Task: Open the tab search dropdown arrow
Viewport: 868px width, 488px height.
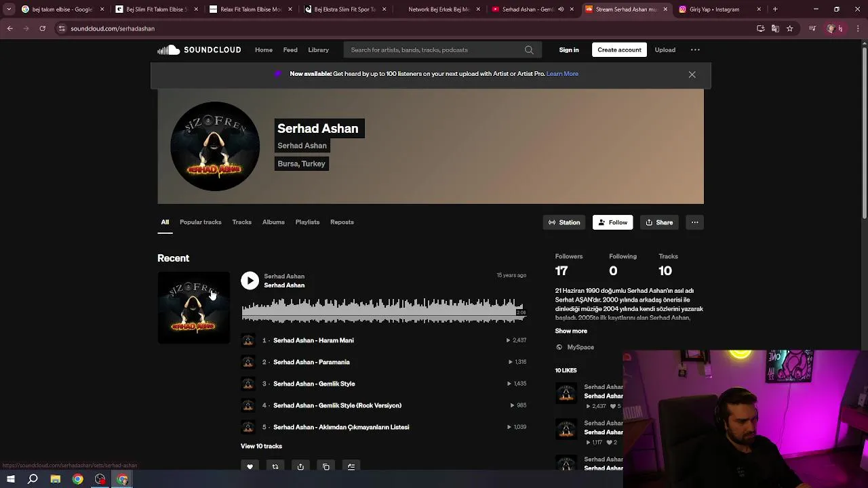Action: (9, 9)
